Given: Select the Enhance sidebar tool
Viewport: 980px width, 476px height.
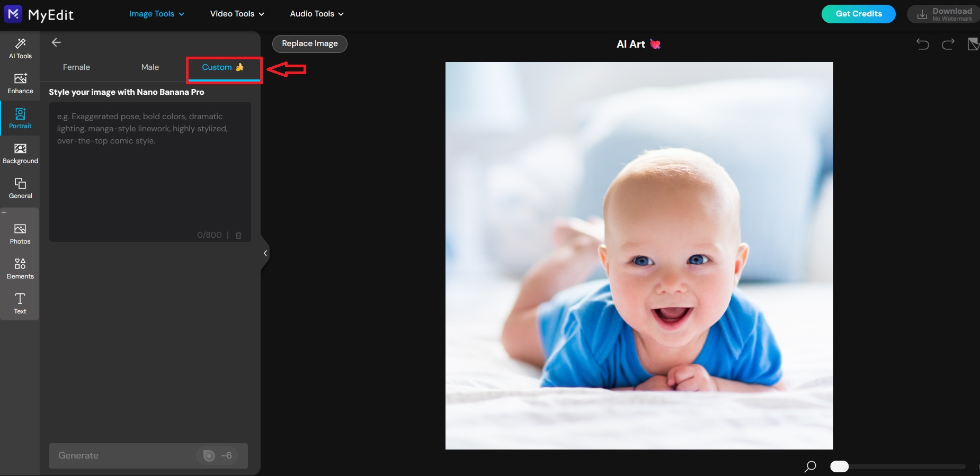Looking at the screenshot, I should tap(20, 84).
